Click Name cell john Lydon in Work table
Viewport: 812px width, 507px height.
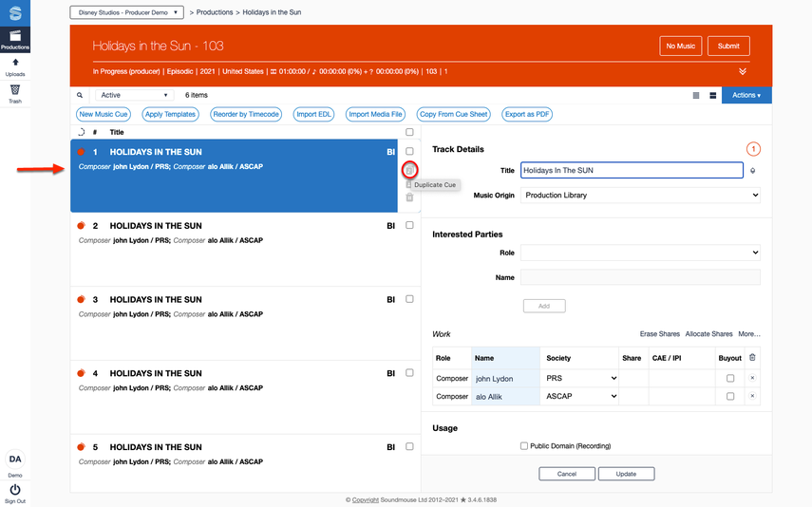[505, 379]
